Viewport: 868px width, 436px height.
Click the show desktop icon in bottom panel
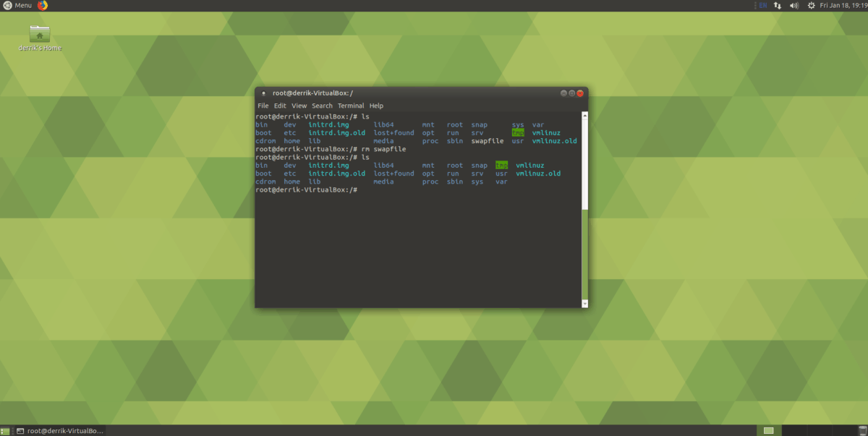[x=5, y=431]
